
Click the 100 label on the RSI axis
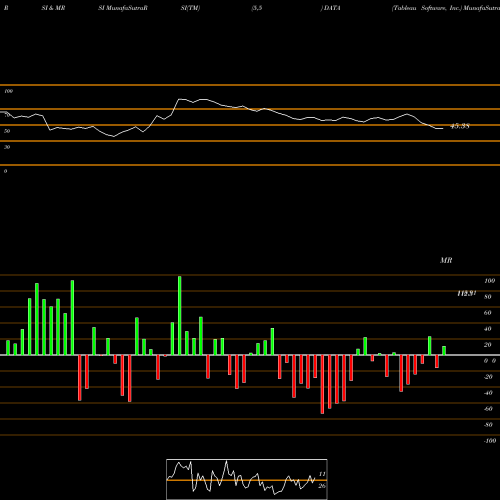point(9,91)
